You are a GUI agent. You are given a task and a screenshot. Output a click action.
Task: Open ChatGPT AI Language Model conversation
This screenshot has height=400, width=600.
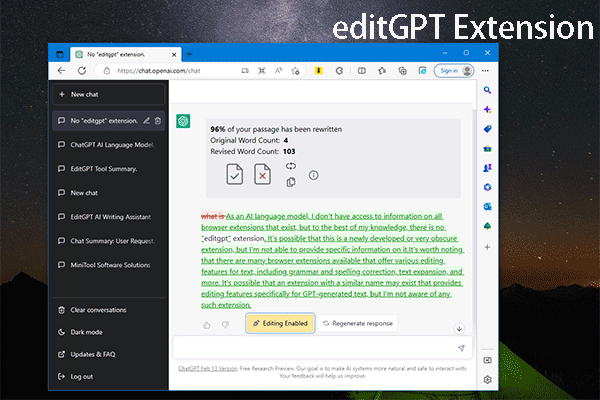(109, 145)
